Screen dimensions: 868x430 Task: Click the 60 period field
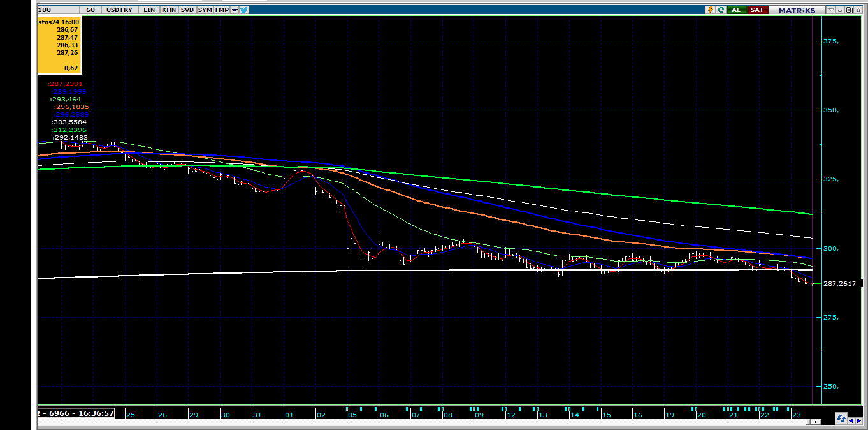(90, 10)
